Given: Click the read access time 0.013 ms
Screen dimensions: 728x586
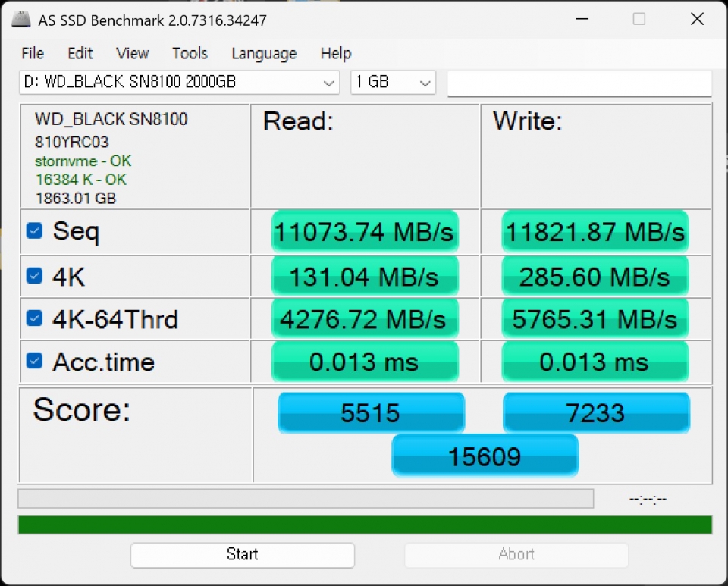Looking at the screenshot, I should (x=365, y=362).
